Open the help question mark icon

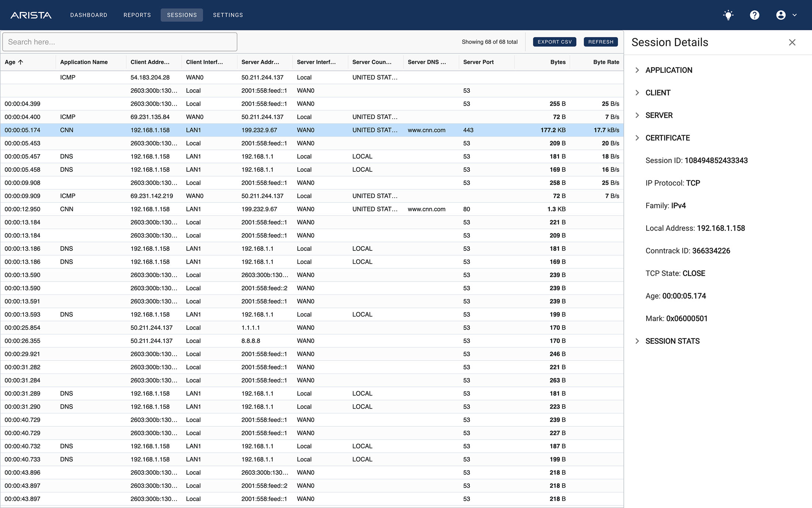coord(754,15)
